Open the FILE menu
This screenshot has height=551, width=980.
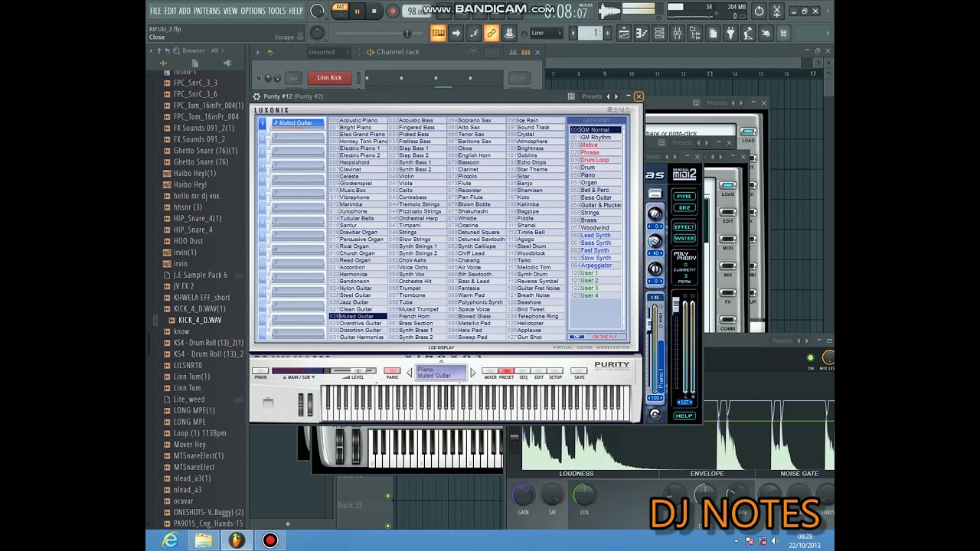pos(155,11)
